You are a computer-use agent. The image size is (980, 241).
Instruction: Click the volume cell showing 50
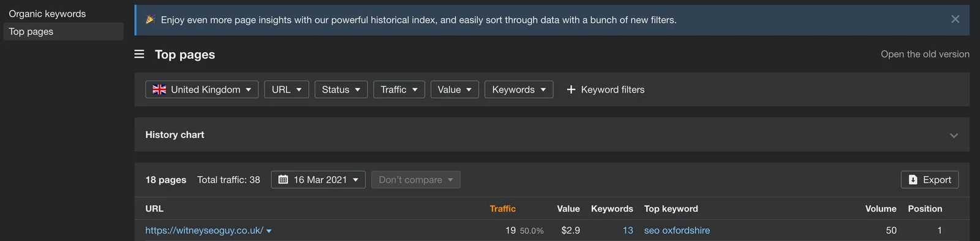pyautogui.click(x=891, y=231)
